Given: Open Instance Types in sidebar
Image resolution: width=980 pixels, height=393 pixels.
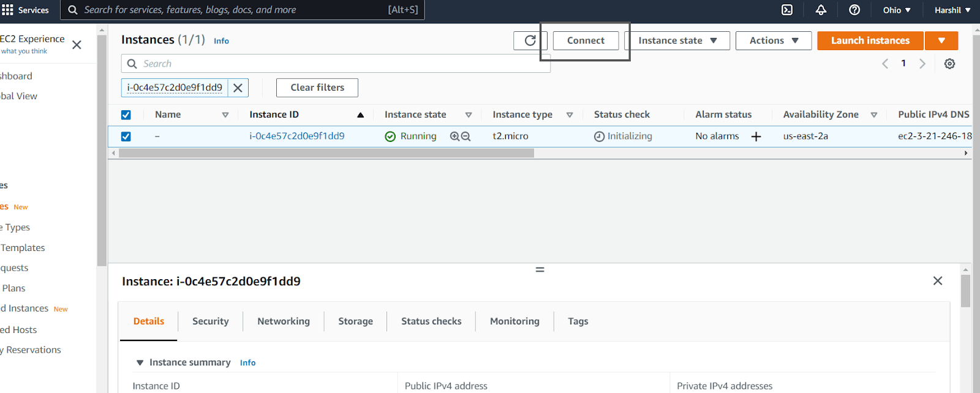Looking at the screenshot, I should point(15,227).
